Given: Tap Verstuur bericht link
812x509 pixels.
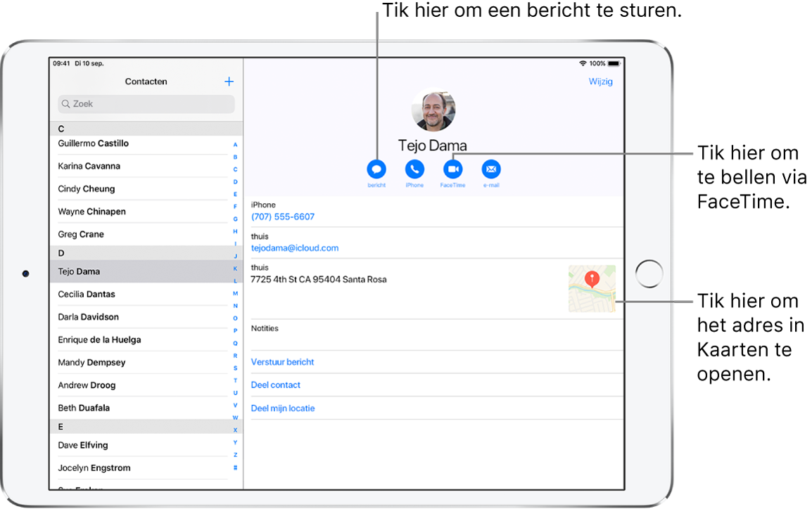Looking at the screenshot, I should click(x=282, y=362).
